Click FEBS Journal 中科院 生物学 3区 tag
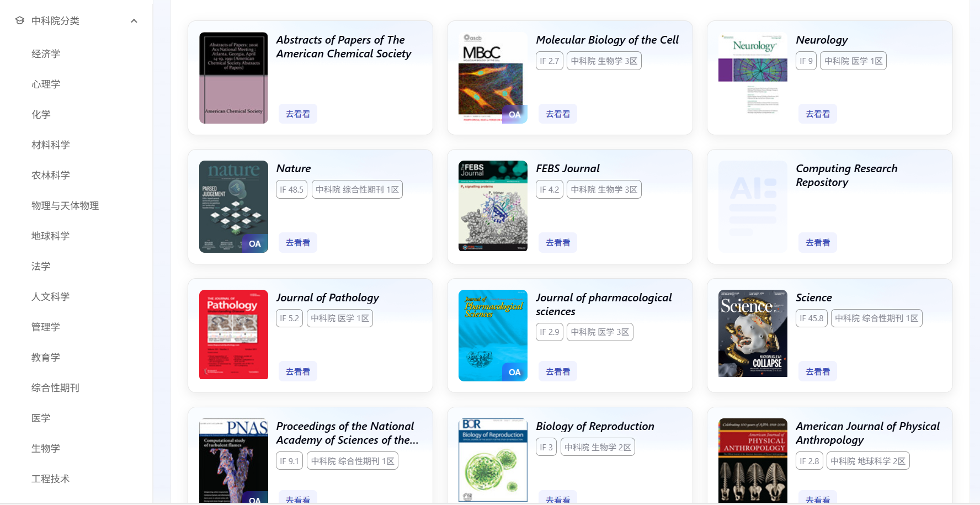 [x=604, y=189]
